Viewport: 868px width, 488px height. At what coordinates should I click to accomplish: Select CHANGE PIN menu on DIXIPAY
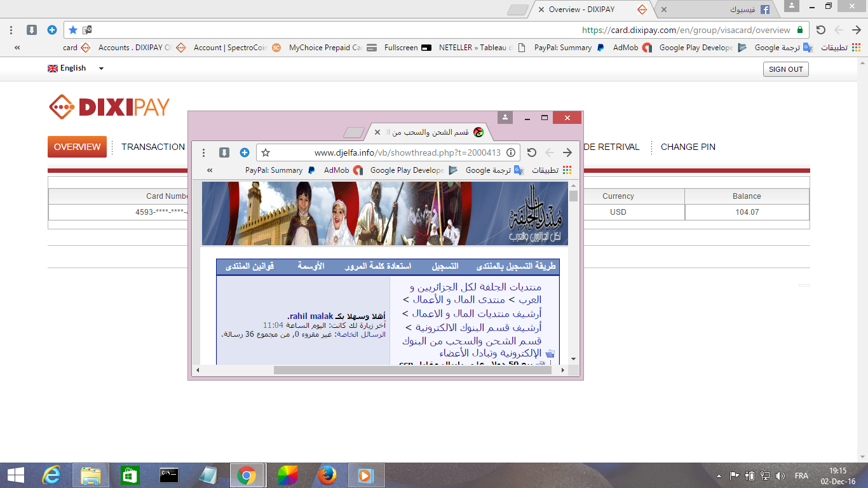[x=688, y=147]
